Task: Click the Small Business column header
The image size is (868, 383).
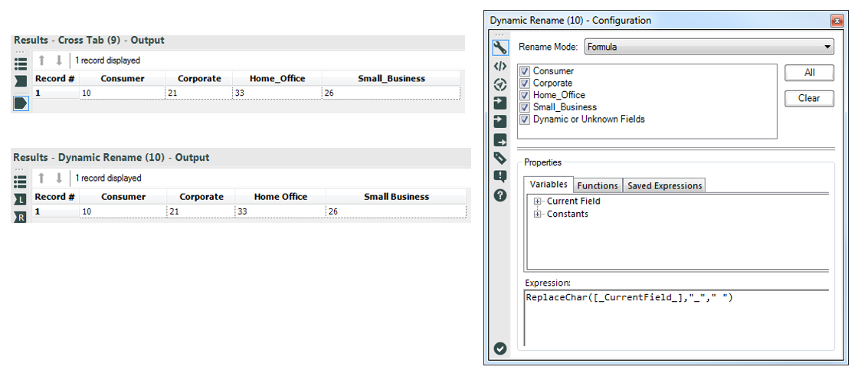Action: [396, 197]
